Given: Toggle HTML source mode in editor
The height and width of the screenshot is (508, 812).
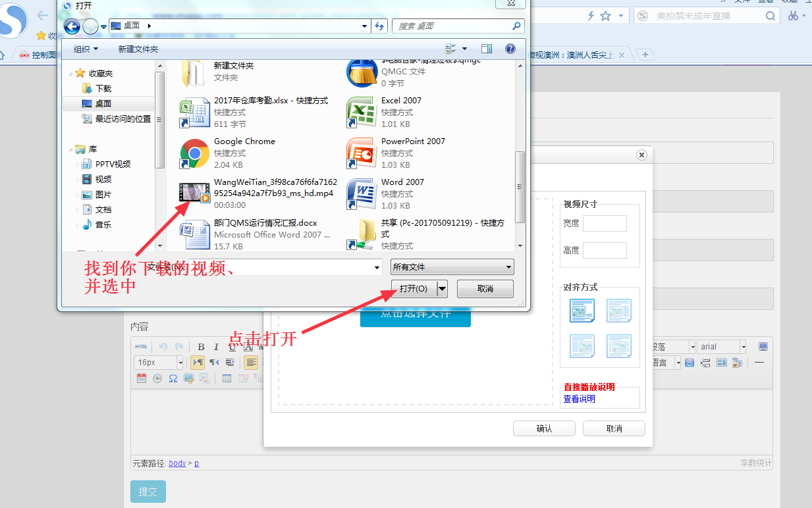Looking at the screenshot, I should tap(141, 347).
